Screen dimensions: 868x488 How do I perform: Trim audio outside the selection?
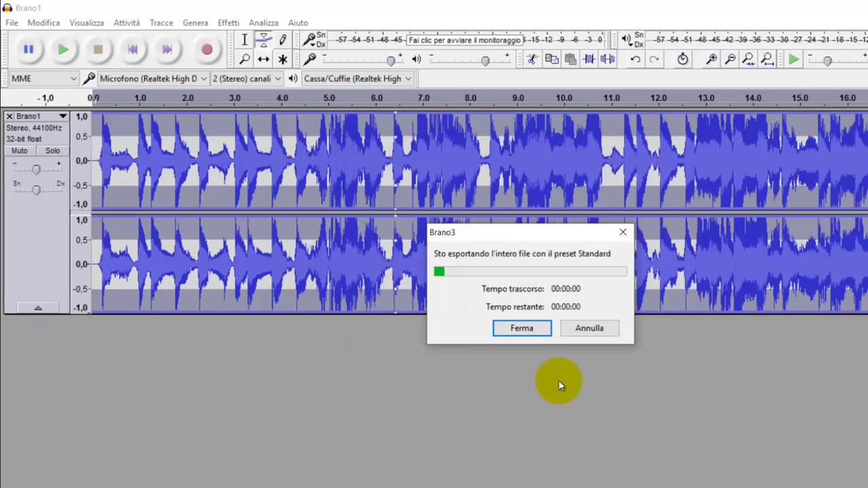tap(589, 59)
